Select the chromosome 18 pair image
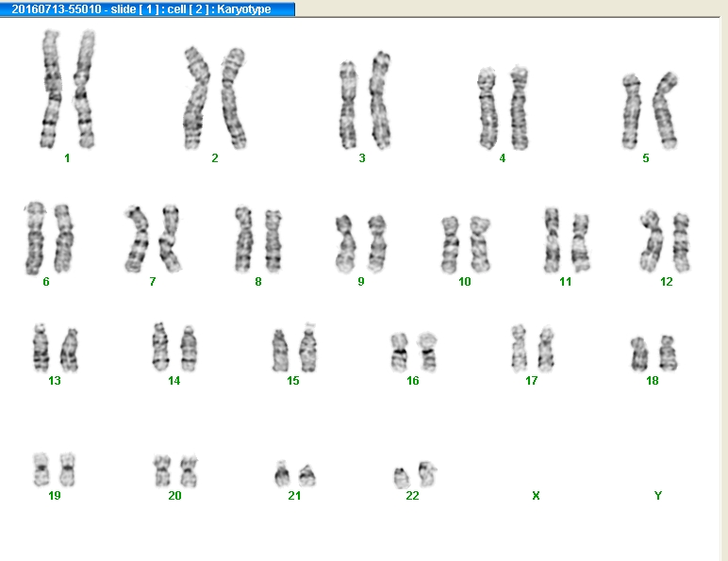This screenshot has width=728, height=561. tap(654, 353)
